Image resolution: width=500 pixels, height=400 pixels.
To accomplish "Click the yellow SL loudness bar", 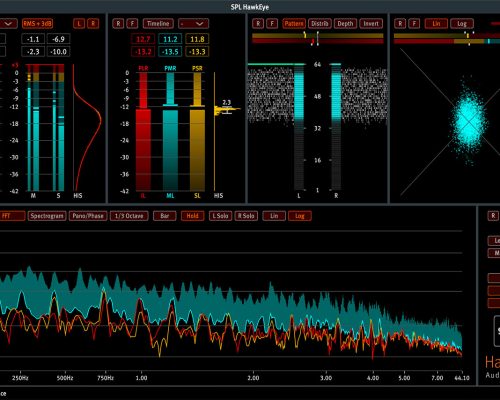I will [x=197, y=149].
